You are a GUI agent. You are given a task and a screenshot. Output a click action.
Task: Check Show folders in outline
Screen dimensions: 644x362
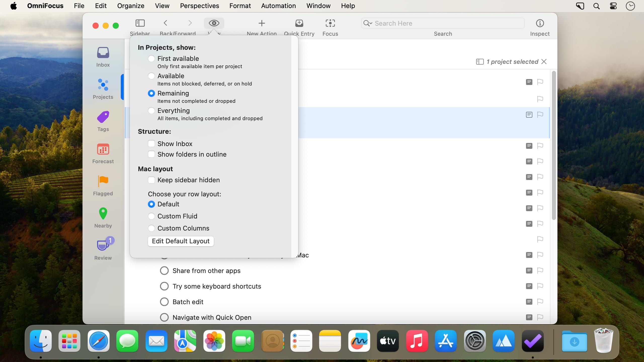point(151,154)
